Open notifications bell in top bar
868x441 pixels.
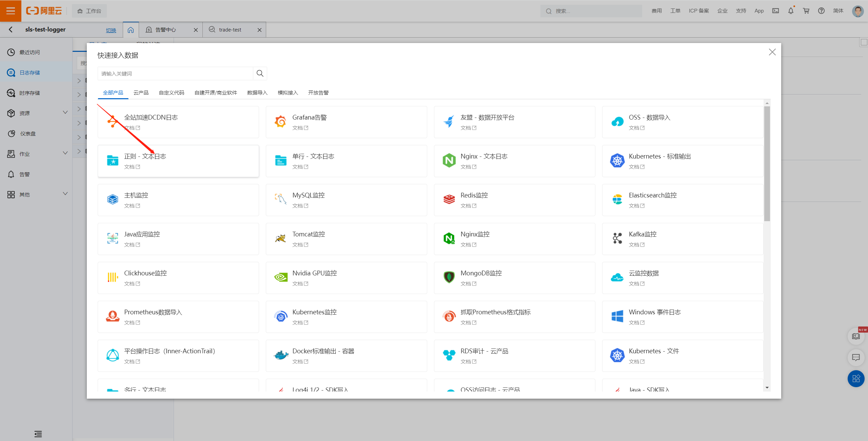791,11
